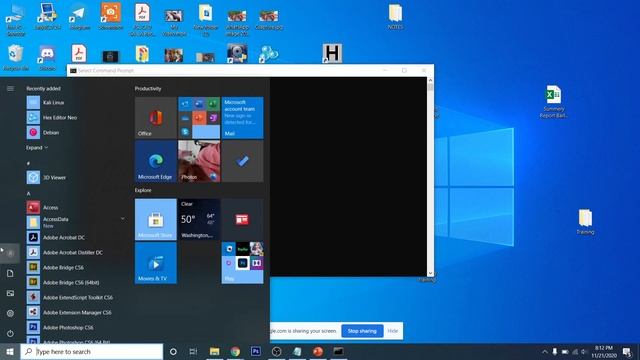Open the Movies & TV tile
This screenshot has height=360, width=640.
coord(156,263)
